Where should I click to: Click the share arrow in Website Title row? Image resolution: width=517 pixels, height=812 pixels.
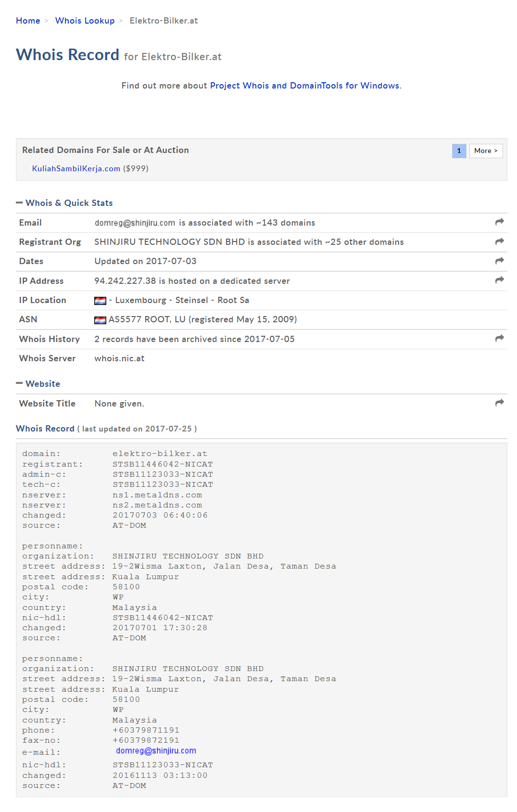(x=500, y=403)
